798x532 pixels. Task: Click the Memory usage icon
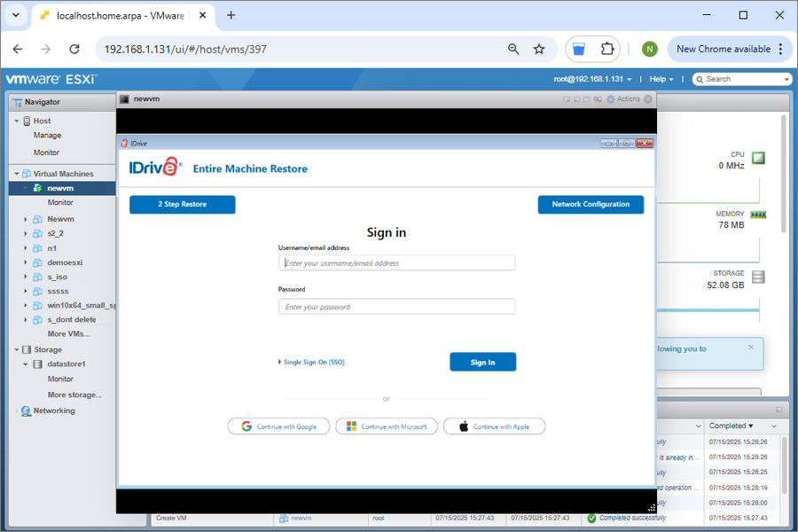click(758, 215)
